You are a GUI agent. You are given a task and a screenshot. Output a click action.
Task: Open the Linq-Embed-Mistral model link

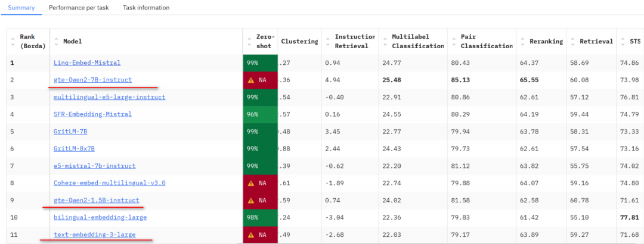[x=87, y=62]
